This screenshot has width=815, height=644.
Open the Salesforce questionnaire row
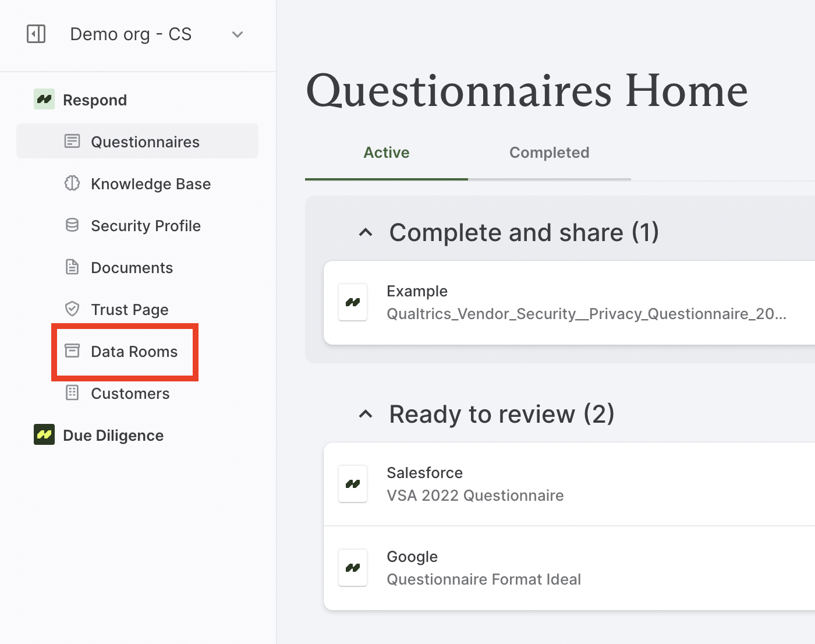point(569,484)
